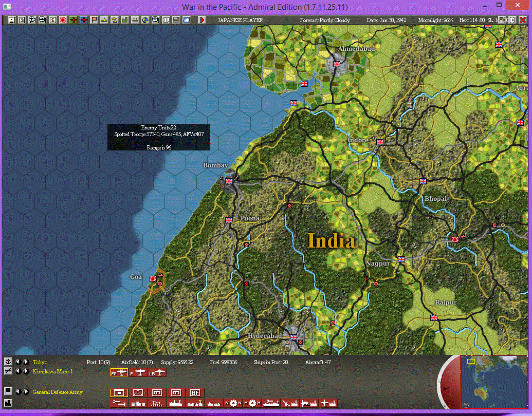Click the 'Supply: 959122' value
This screenshot has height=416, width=532.
[x=177, y=362]
